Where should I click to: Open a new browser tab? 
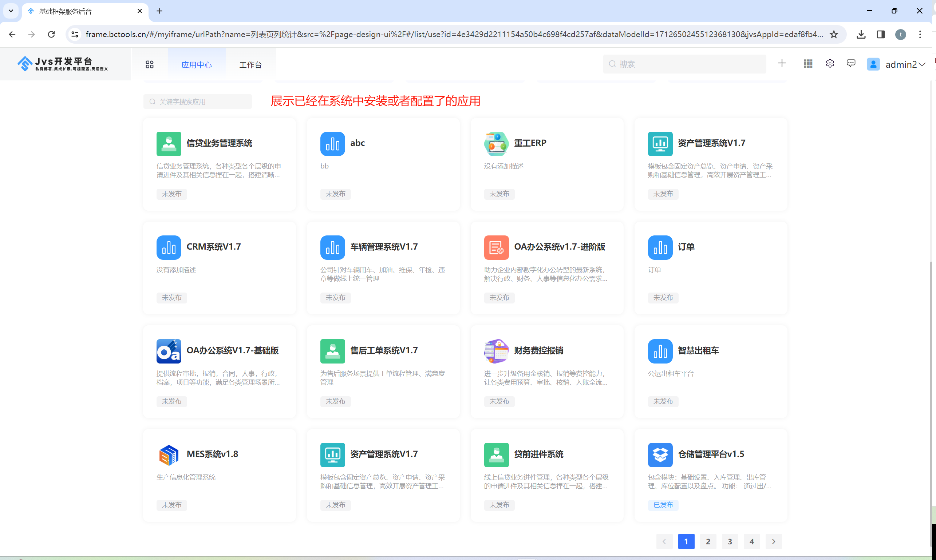click(x=159, y=11)
